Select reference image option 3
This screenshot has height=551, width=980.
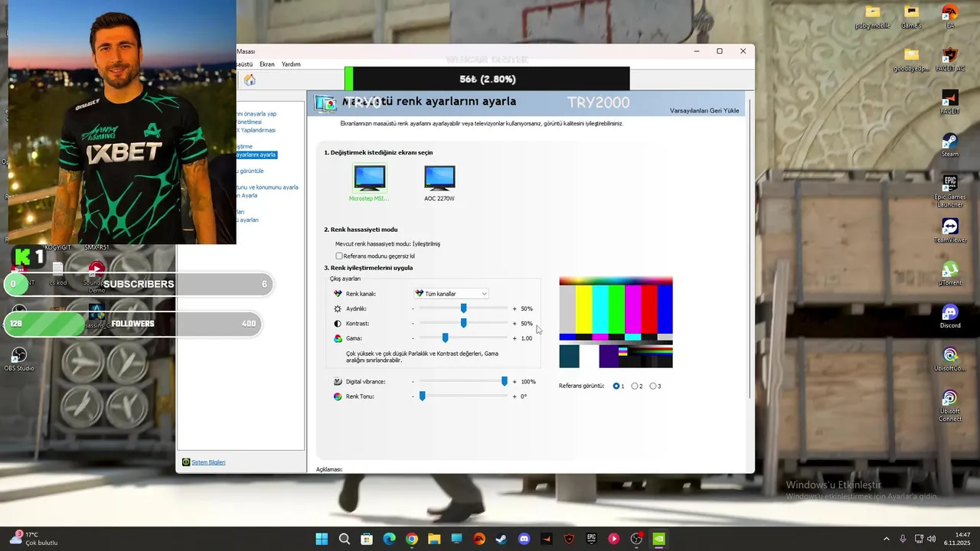click(653, 386)
